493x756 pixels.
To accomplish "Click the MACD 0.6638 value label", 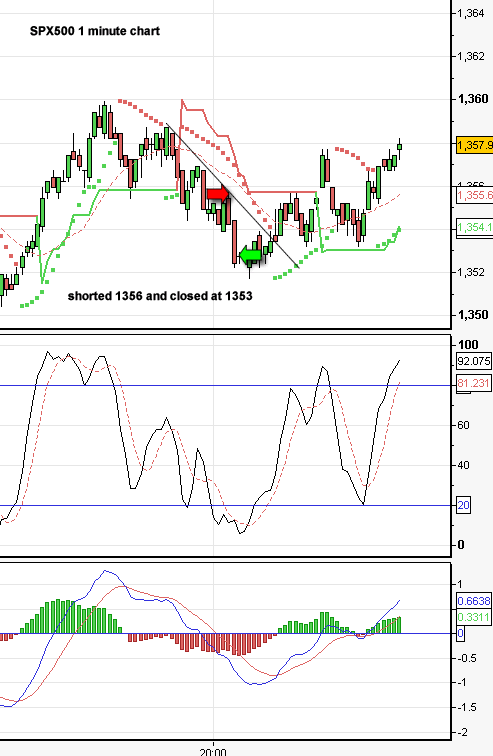I will tap(474, 601).
